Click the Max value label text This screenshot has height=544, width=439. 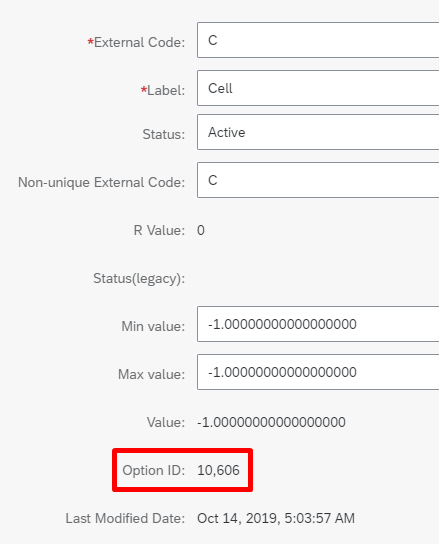click(152, 374)
